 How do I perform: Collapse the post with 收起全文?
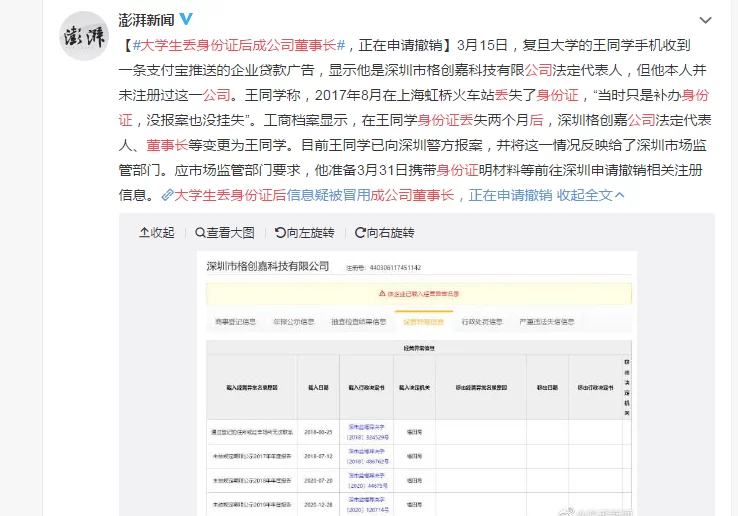pos(584,195)
